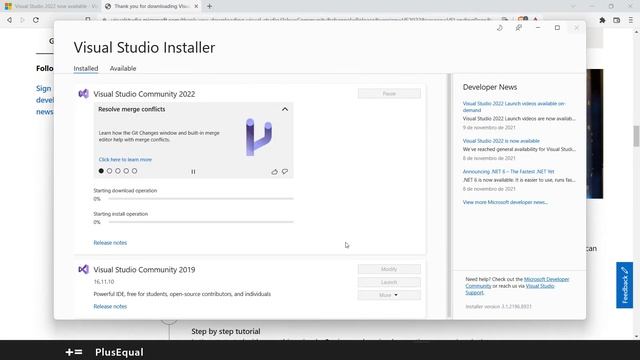The height and width of the screenshot is (360, 640).
Task: Select the fifth carousel page dot
Action: click(x=134, y=171)
